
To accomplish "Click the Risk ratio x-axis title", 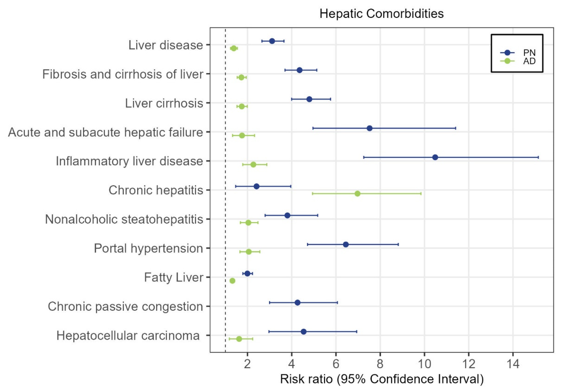I will click(x=382, y=379).
